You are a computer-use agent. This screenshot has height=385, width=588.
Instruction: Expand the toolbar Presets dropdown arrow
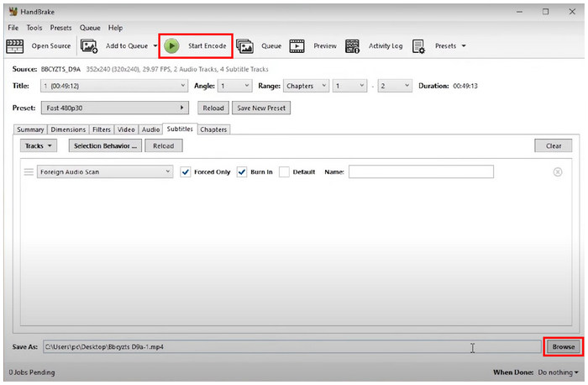[464, 45]
